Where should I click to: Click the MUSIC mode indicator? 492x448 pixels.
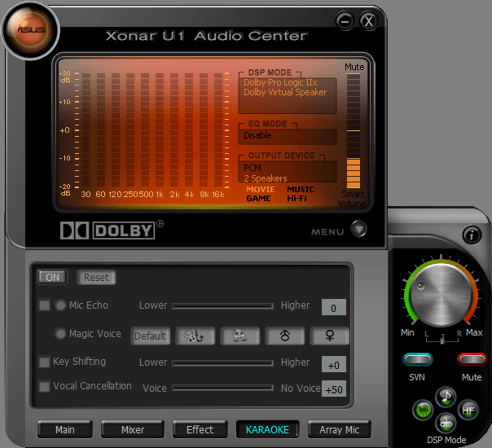point(301,190)
